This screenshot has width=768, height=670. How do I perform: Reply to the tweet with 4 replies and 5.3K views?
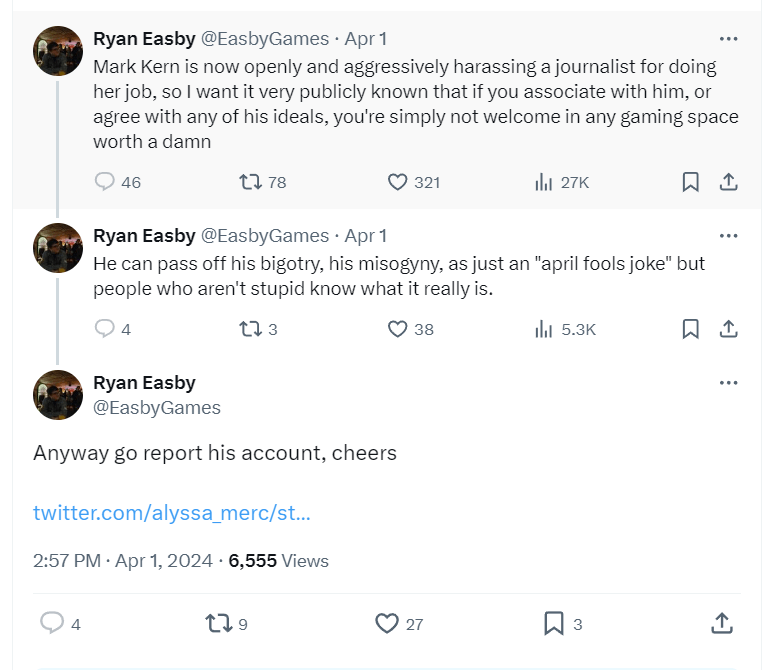click(x=105, y=328)
